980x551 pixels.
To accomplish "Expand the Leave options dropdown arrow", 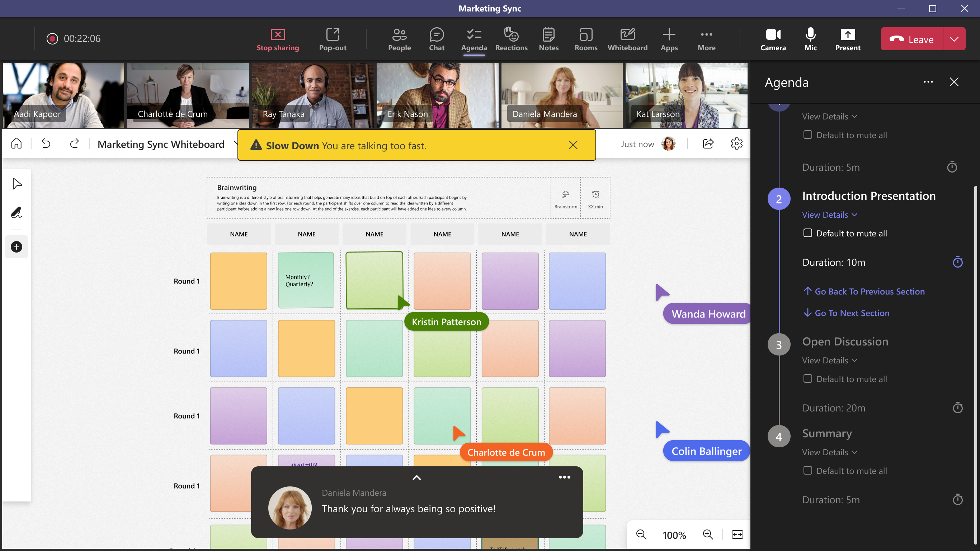I will [x=954, y=39].
